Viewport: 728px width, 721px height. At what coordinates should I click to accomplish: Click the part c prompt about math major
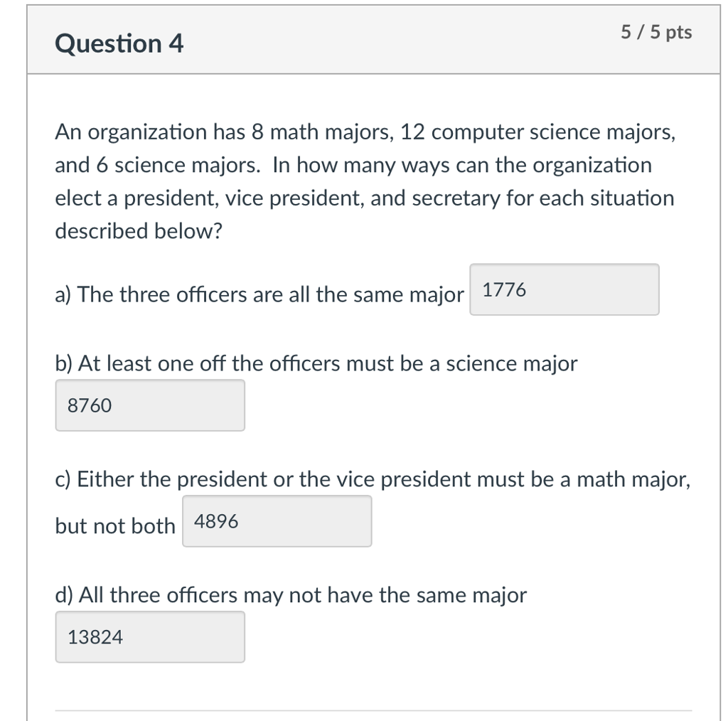[x=373, y=479]
